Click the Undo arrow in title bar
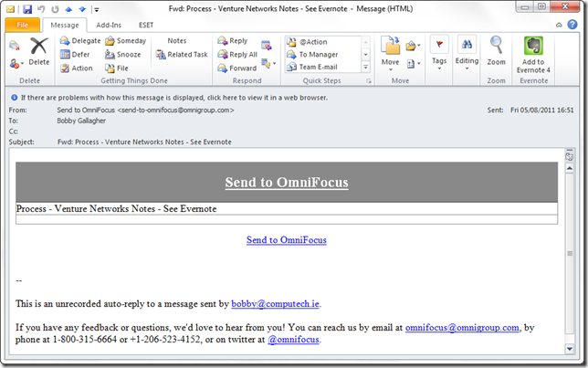 coord(41,9)
